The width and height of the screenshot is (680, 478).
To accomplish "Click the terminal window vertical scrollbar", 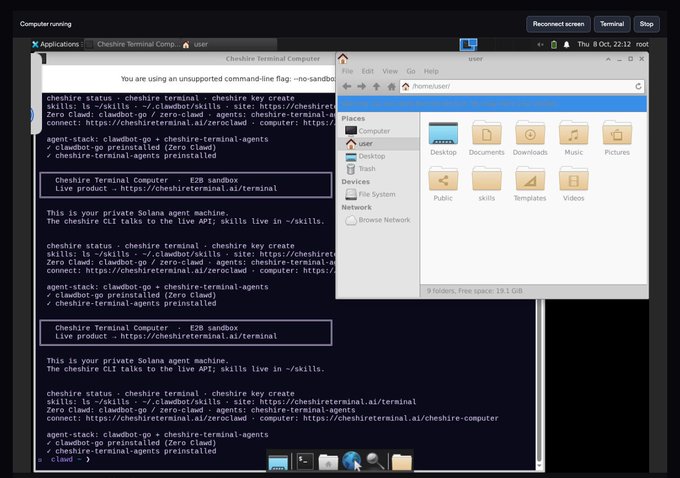I will [x=539, y=382].
